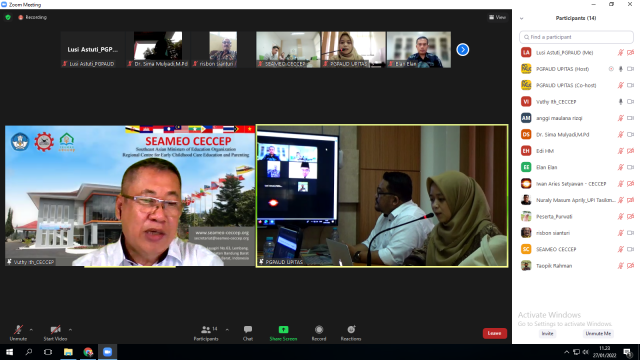
Task: Click Iwan Aries Setyawan profile picture
Action: pos(526,184)
